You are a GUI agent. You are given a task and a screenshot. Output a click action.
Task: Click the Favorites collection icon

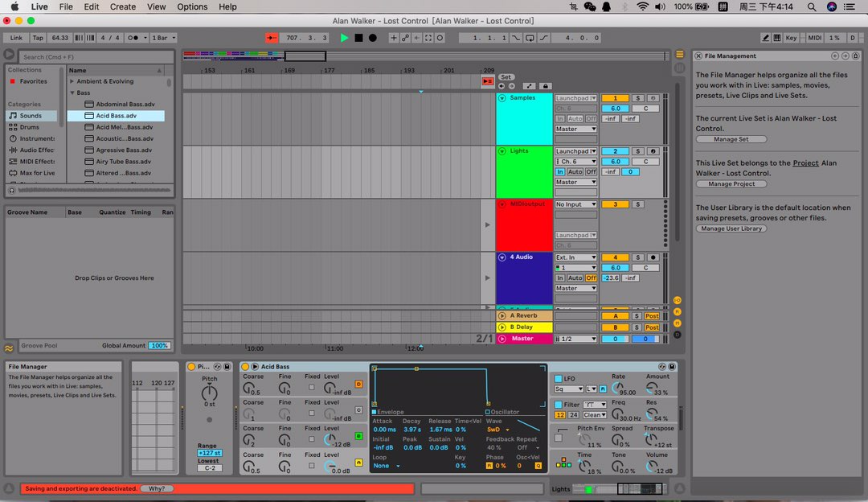(x=13, y=81)
